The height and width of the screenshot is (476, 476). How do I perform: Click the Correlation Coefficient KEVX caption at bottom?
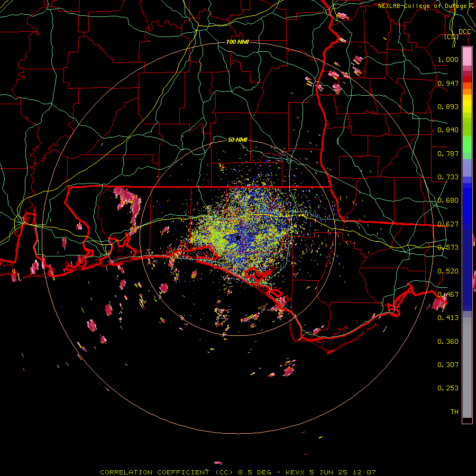(237, 472)
